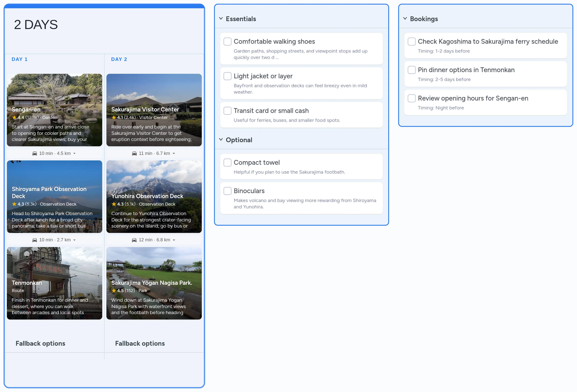The height and width of the screenshot is (392, 577).
Task: Click Sakurajima Visitor Center star rating icon
Action: [114, 117]
